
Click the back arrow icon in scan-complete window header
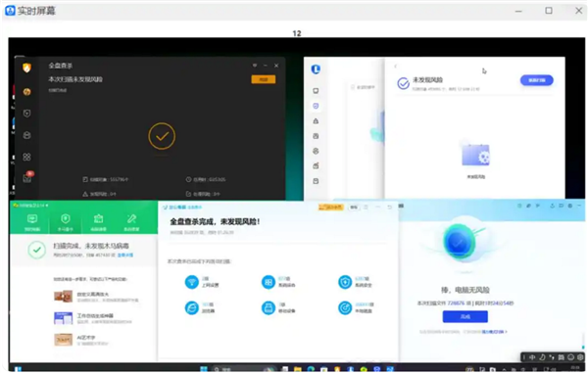click(x=390, y=208)
